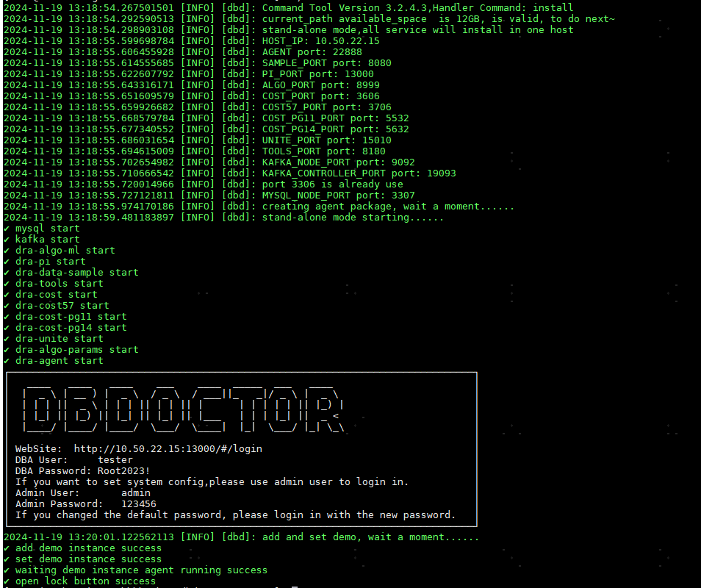Click the 'COST_PG14_PORT port: 5632' text
The image size is (701, 588).
[x=335, y=129]
